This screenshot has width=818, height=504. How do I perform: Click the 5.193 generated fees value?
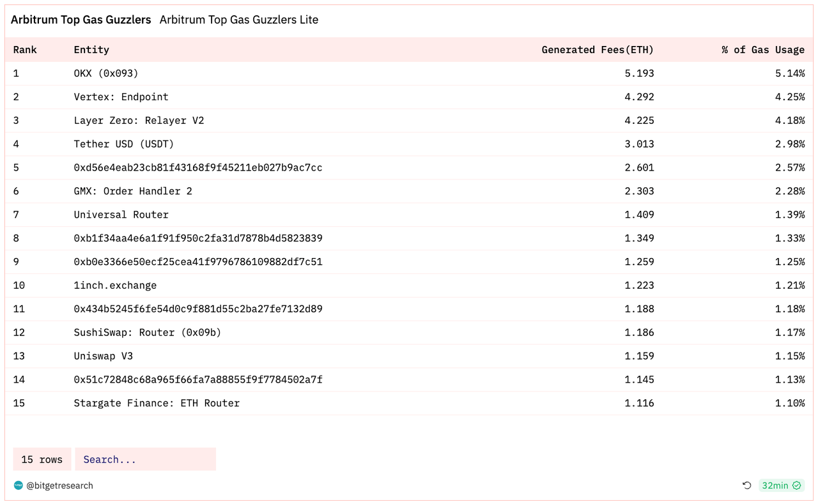pos(639,73)
